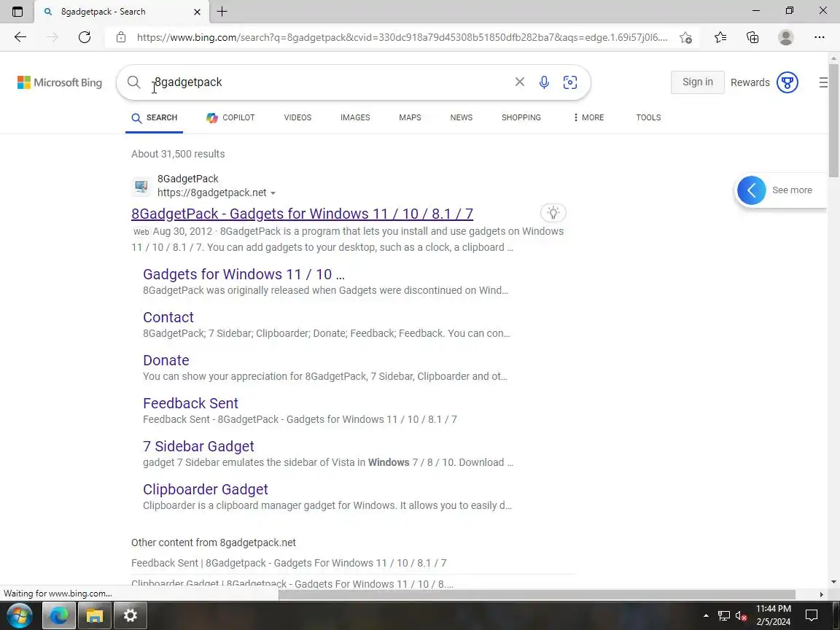Click the network status tray icon
Viewport: 840px width, 630px height.
[724, 615]
